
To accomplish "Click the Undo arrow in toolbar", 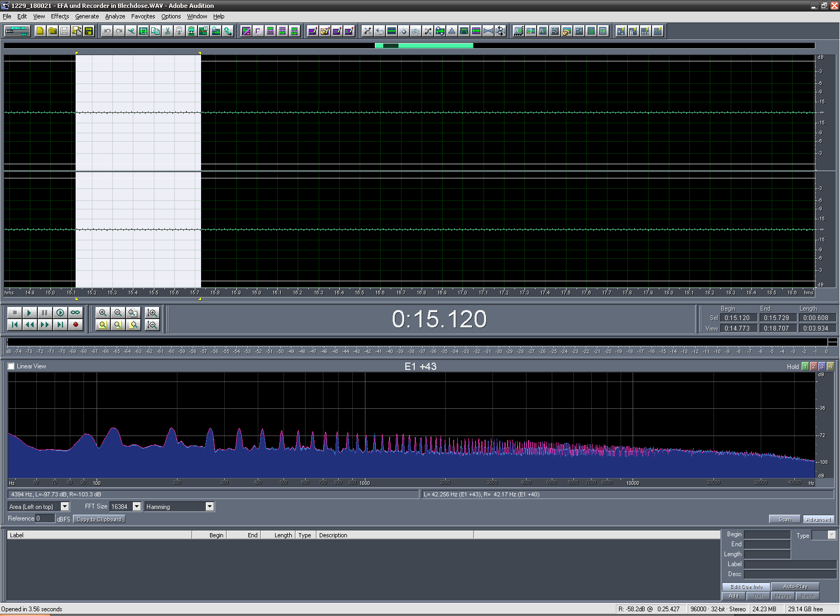I will [107, 31].
